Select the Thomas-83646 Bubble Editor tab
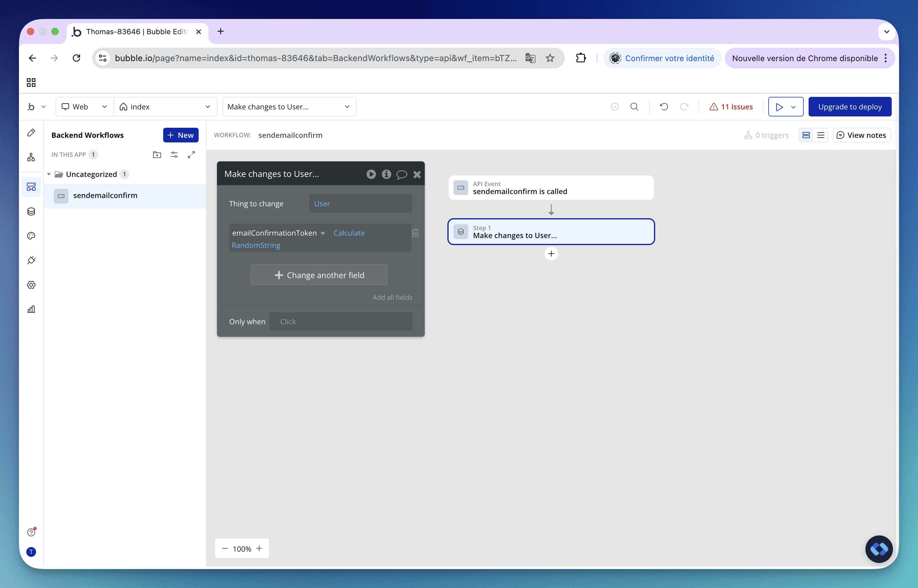This screenshot has height=588, width=918. [x=138, y=32]
